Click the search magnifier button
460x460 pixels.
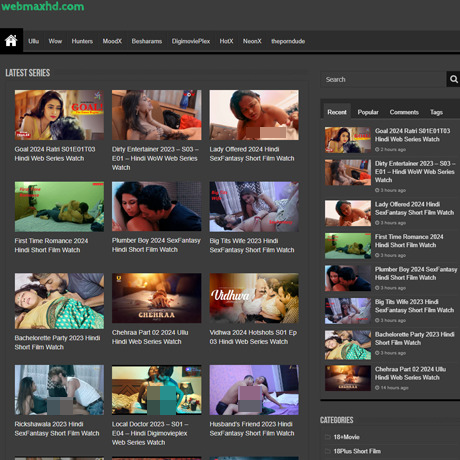tap(453, 79)
